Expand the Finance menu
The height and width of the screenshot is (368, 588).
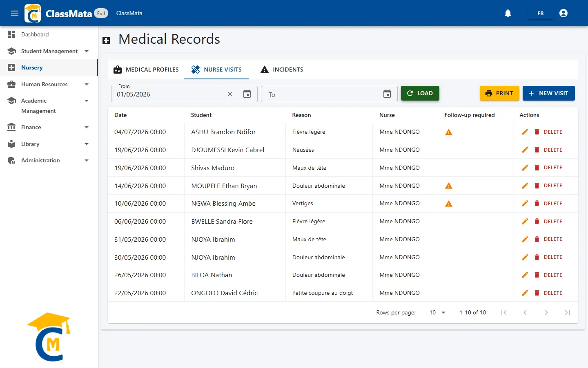(49, 127)
